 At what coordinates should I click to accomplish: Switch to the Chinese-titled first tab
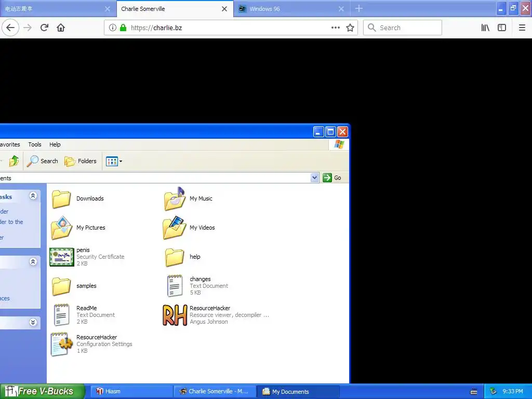(57, 9)
